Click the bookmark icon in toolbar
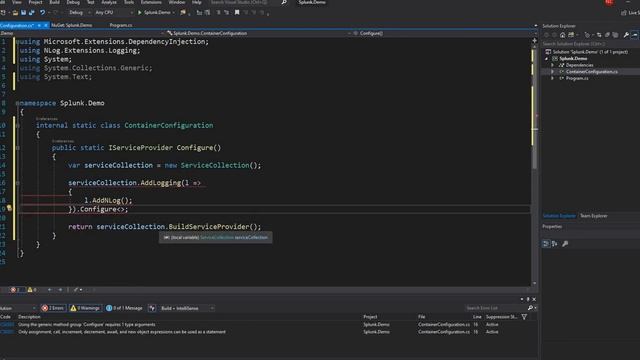 [237, 13]
